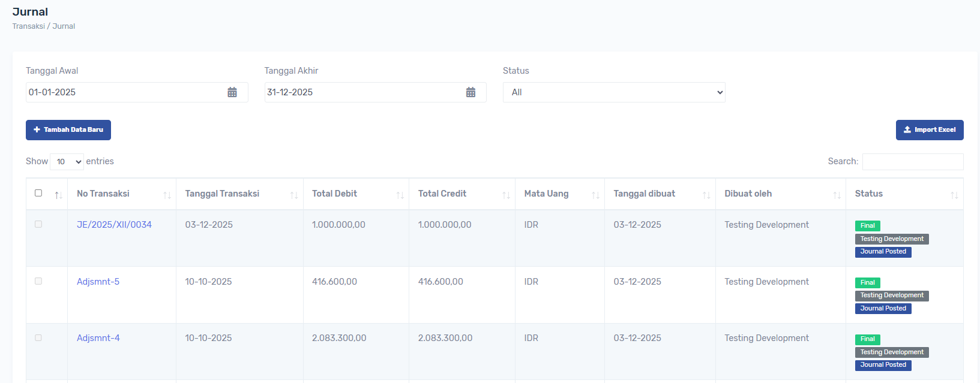Open the Tanggal Awal calendar icon
This screenshot has height=383, width=980.
(x=232, y=92)
